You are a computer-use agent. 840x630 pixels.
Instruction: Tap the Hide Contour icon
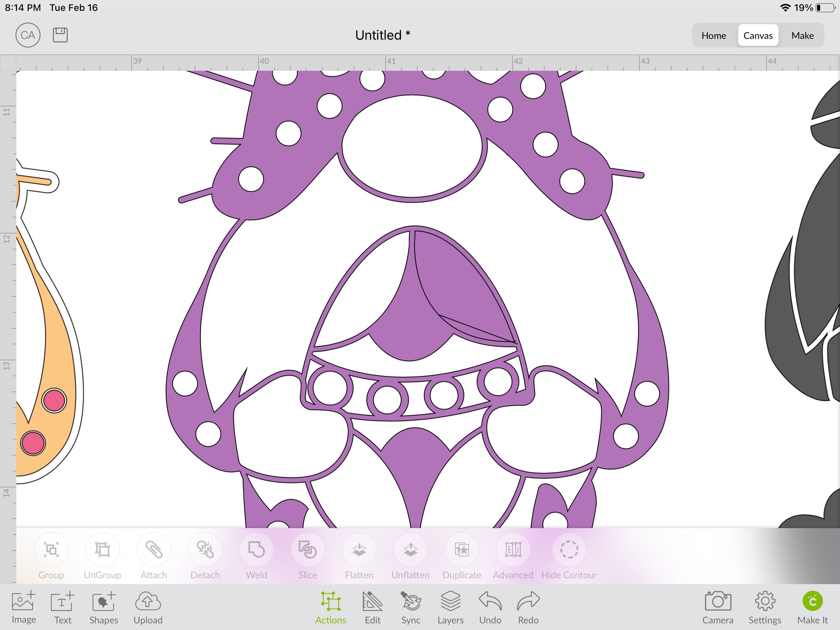click(569, 549)
